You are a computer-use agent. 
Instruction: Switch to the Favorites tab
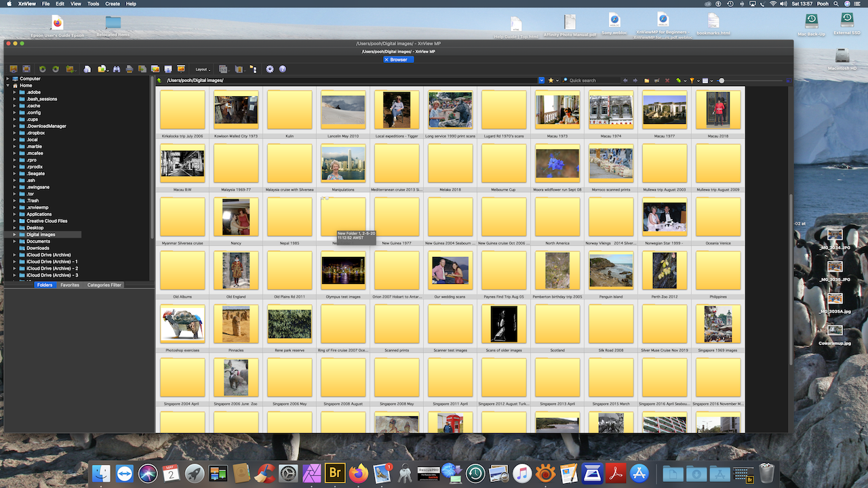pos(70,285)
